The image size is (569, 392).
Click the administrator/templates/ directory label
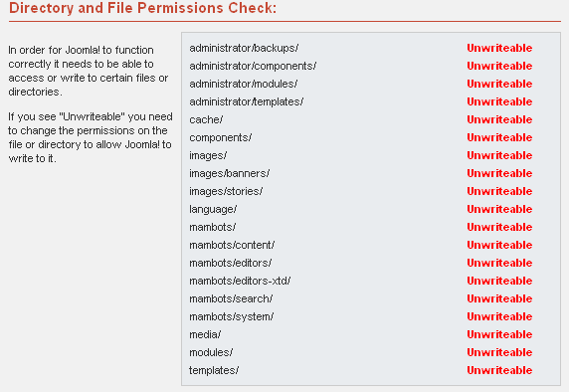click(246, 101)
